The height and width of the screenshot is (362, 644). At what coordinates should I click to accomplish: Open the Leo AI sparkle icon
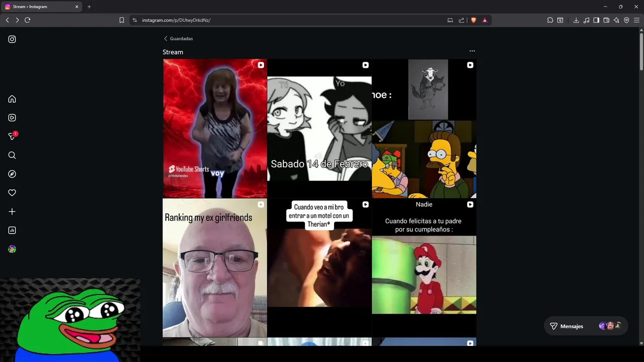[616, 20]
